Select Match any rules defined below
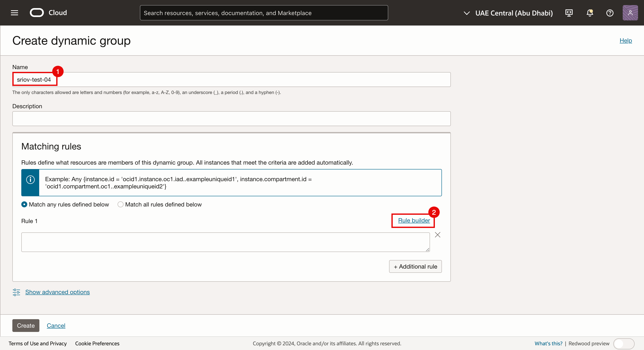Screen dimensions: 644x350 (x=24, y=205)
